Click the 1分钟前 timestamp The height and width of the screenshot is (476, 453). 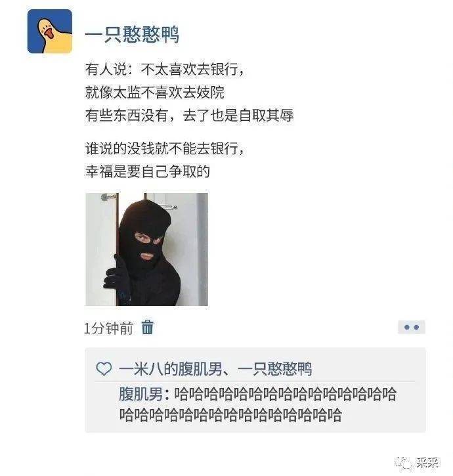(109, 328)
